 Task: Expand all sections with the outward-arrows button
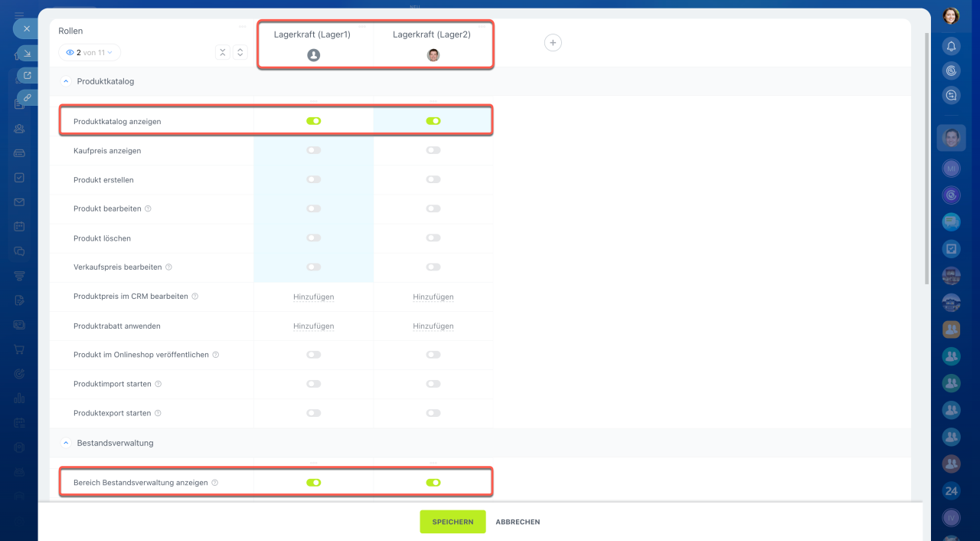pyautogui.click(x=240, y=52)
